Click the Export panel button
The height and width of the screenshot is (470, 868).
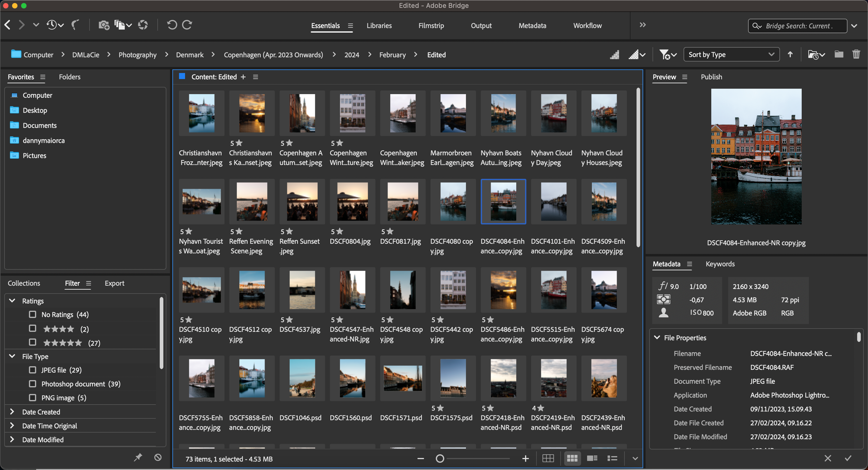pyautogui.click(x=115, y=283)
